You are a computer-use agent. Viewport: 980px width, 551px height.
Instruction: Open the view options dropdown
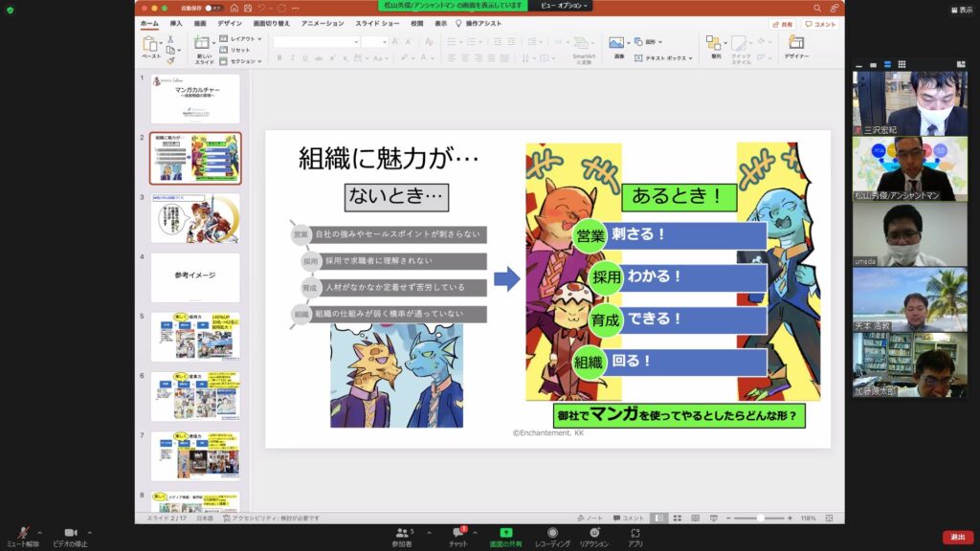(564, 6)
